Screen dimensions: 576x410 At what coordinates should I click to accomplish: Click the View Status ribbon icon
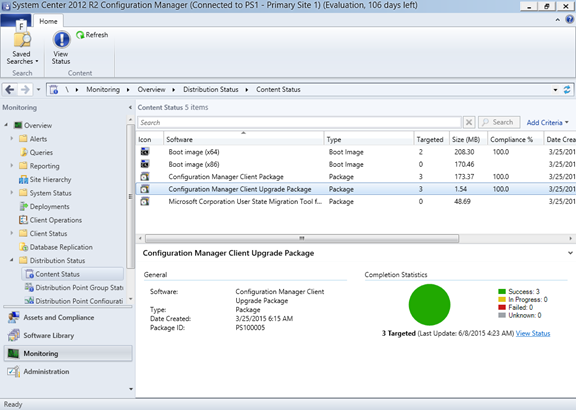click(61, 39)
